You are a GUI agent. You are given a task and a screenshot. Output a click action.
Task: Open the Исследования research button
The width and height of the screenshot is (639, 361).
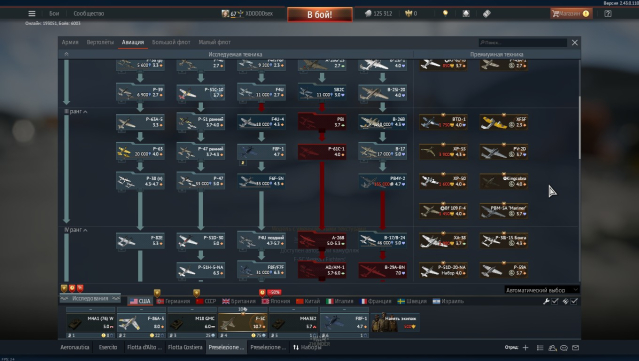90,299
